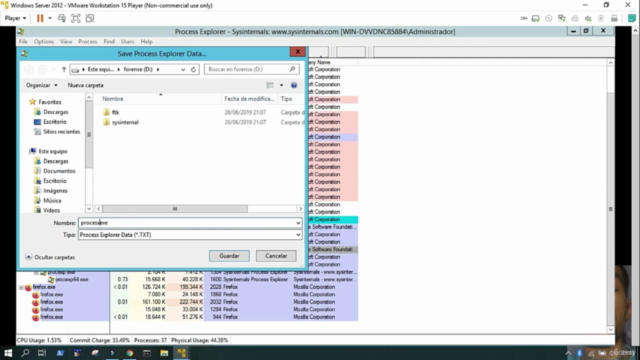Open Documentos under Este equipo
Image resolution: width=640 pixels, height=360 pixels.
click(x=59, y=171)
